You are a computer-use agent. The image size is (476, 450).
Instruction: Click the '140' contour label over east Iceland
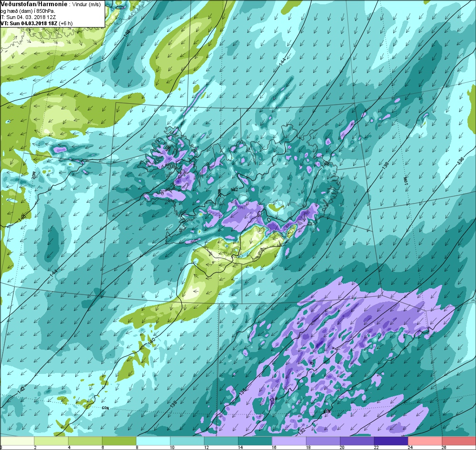coord(326,163)
